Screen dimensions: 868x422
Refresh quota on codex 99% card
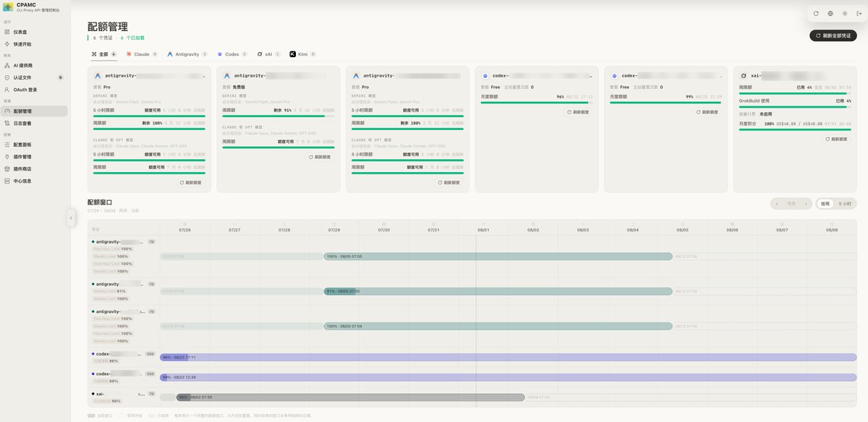tap(708, 112)
